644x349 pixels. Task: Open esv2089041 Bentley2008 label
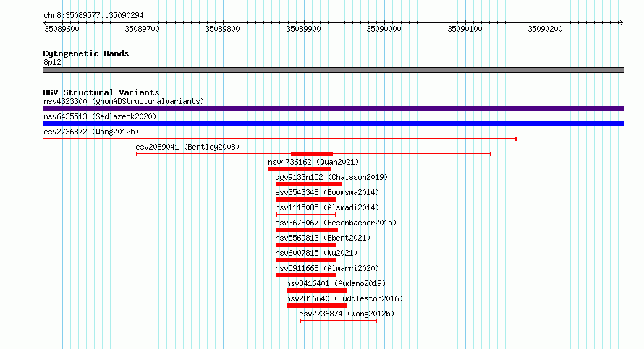pos(187,147)
